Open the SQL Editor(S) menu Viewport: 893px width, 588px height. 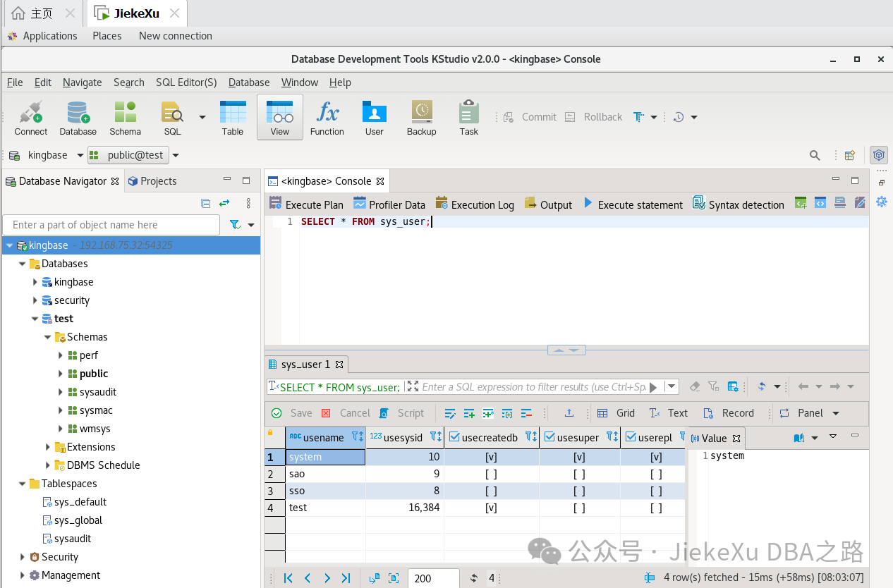pos(186,82)
